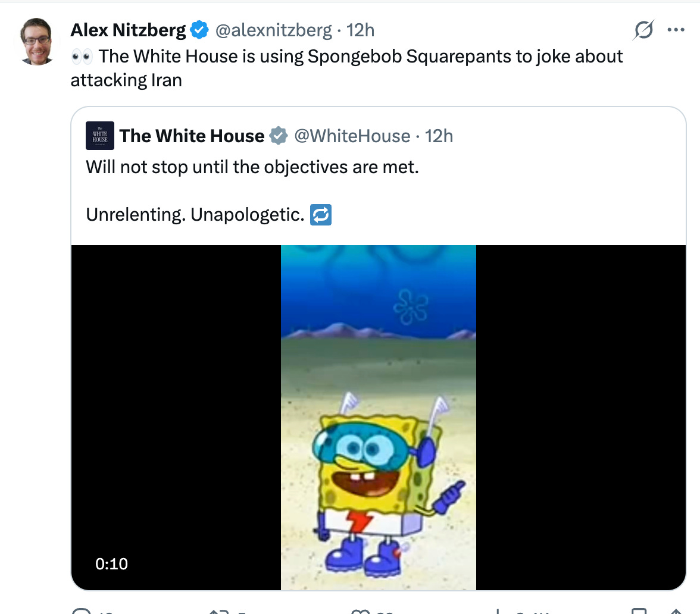Screen dimensions: 700x614
Task: Click the blue repeat arrows emoji
Action: click(x=321, y=215)
